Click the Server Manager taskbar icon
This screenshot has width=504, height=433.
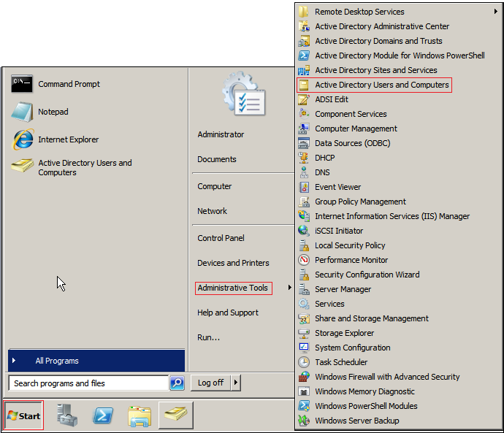(x=67, y=415)
